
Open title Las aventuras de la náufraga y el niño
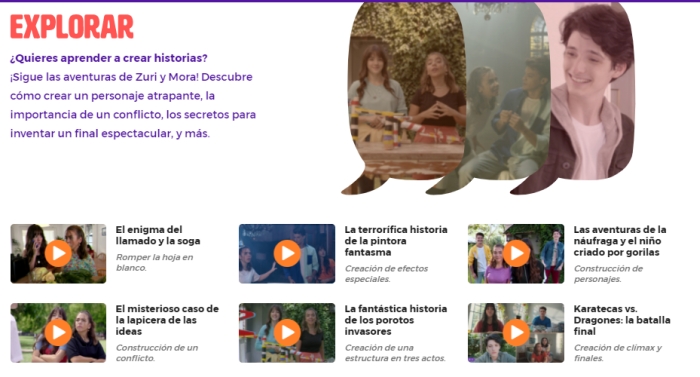coord(620,241)
